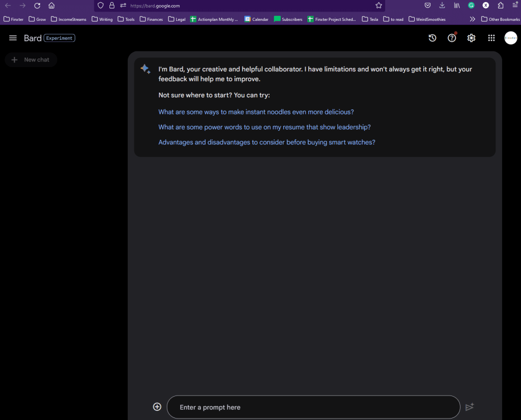Show more bookmarks chevron
The height and width of the screenshot is (420, 521).
[472, 19]
